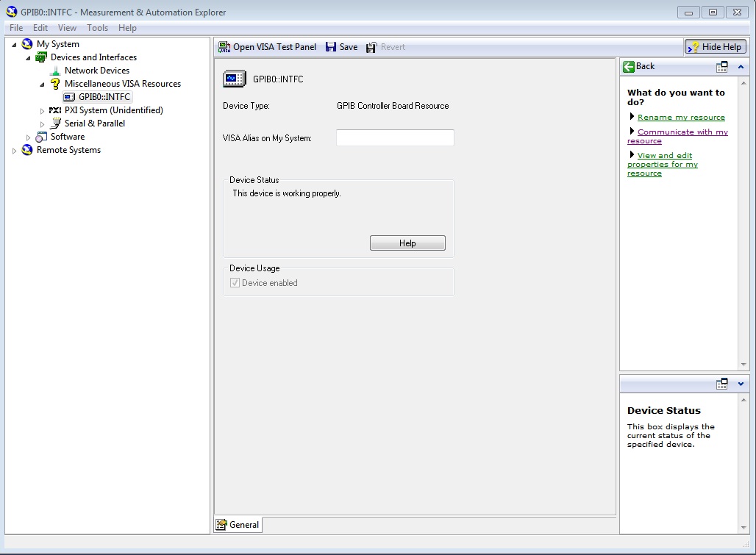Expand the lower help pane chevron
The width and height of the screenshot is (756, 555).
[741, 384]
